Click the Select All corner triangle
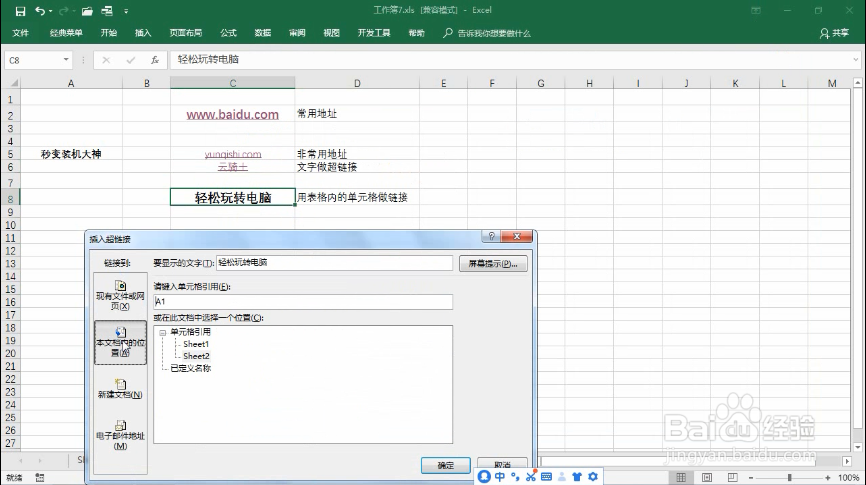Screen dimensions: 866x485 pos(13,83)
